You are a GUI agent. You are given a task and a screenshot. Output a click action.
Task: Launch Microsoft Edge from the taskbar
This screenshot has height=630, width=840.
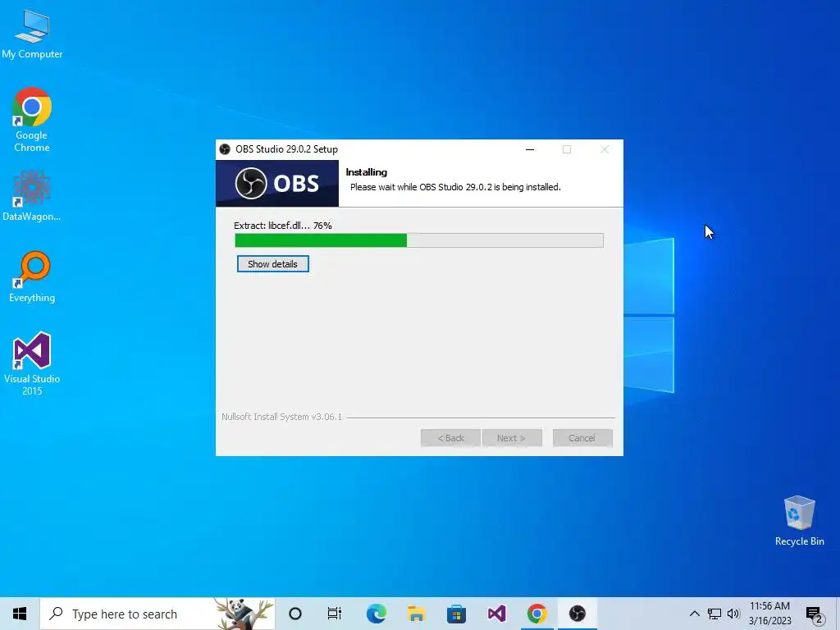pyautogui.click(x=376, y=614)
